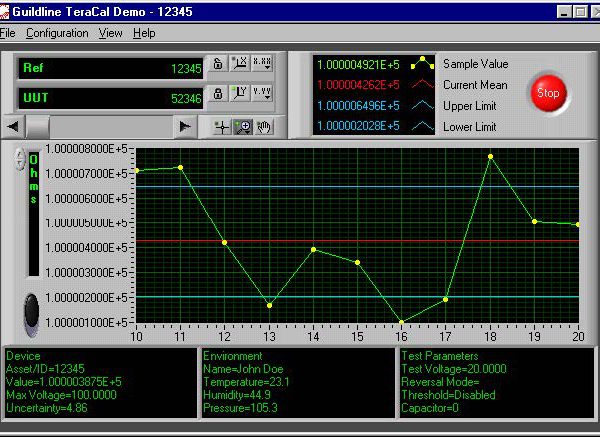The height and width of the screenshot is (437, 600).
Task: Toggle the oval switch beside the graph
Action: tap(31, 315)
